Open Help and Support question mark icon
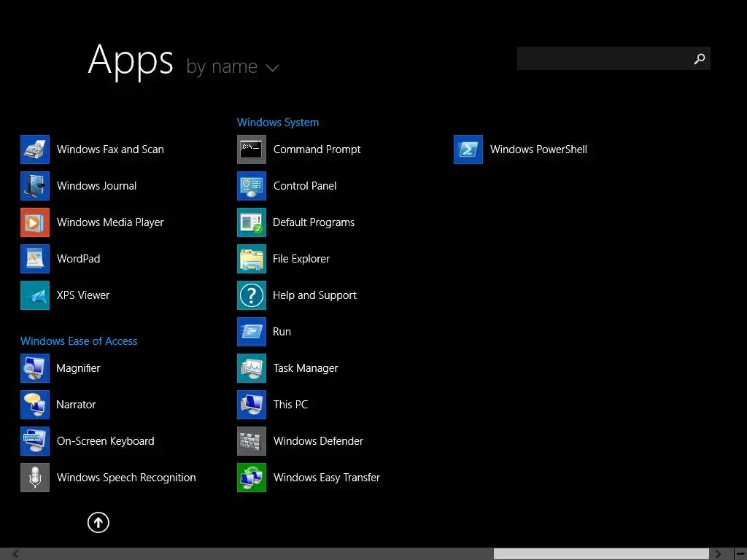747x560 pixels. tap(252, 295)
